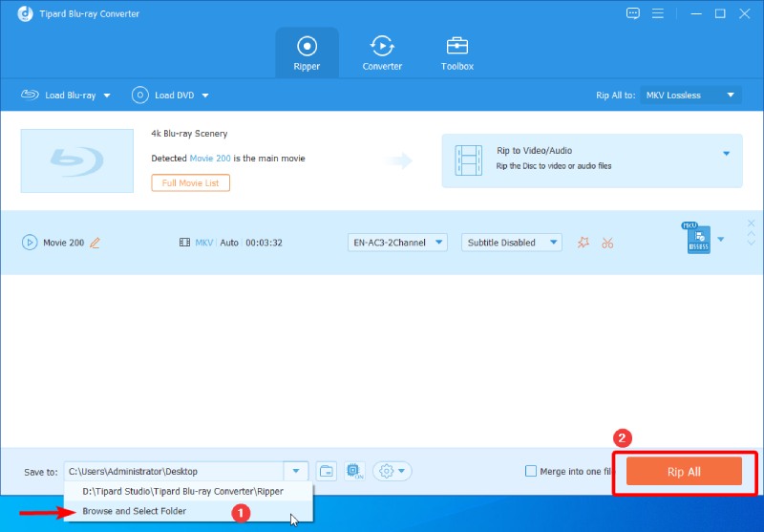
Task: Choose Browse and Select Folder option
Action: click(188, 511)
